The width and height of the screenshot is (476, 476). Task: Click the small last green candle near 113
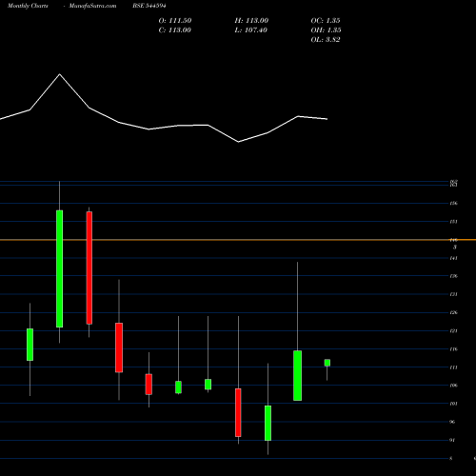[327, 363]
